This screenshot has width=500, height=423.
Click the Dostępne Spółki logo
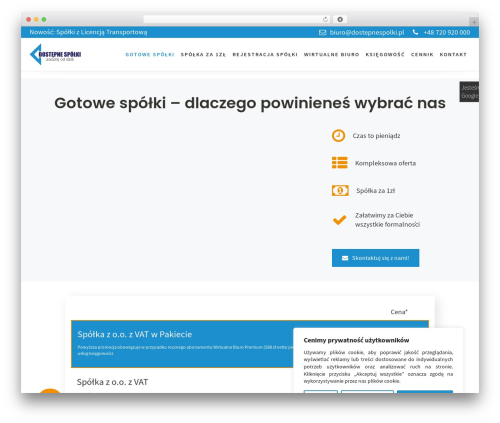55,55
